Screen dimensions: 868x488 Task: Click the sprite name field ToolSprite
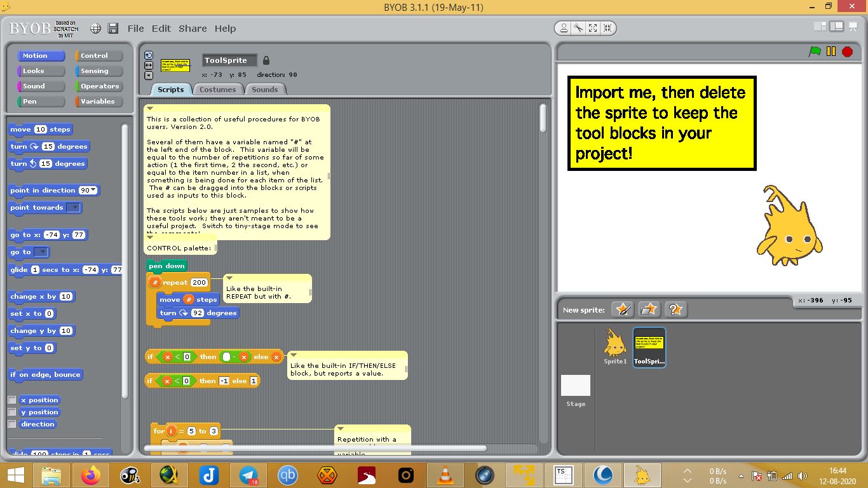coord(229,60)
